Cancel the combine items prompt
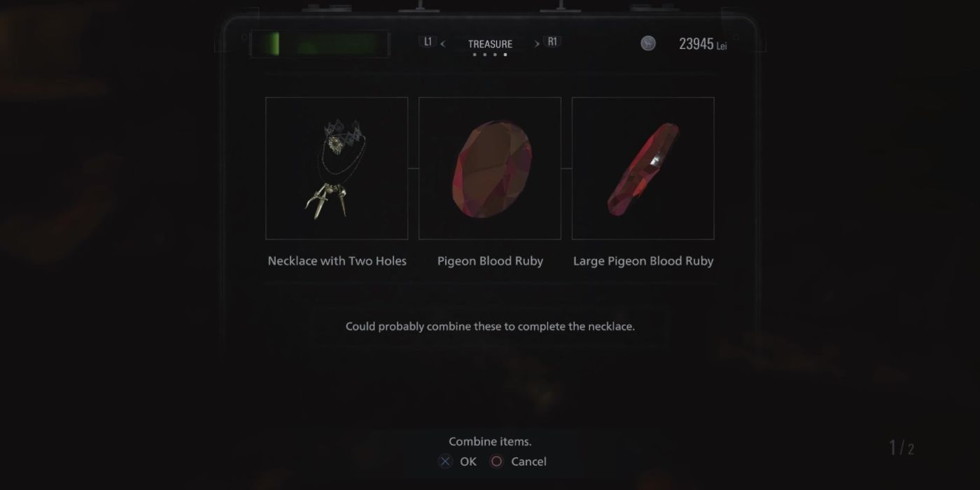The width and height of the screenshot is (980, 490). click(x=528, y=461)
